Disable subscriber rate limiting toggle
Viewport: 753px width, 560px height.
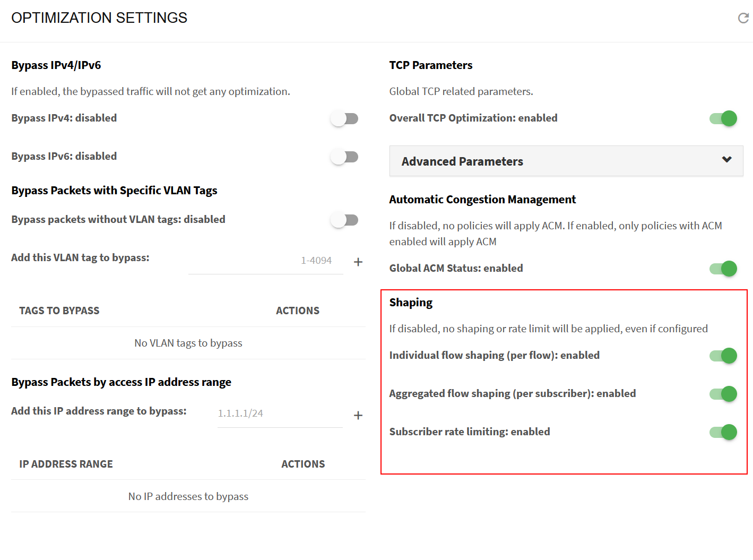pyautogui.click(x=723, y=432)
